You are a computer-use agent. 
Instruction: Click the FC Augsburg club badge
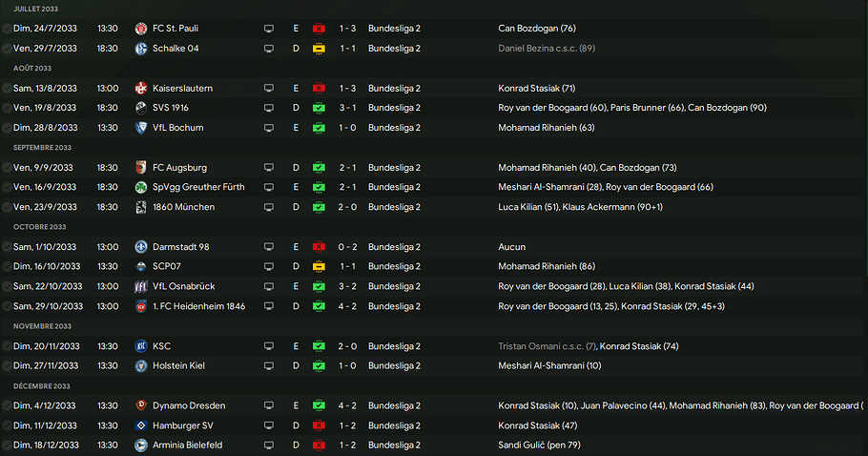click(141, 168)
